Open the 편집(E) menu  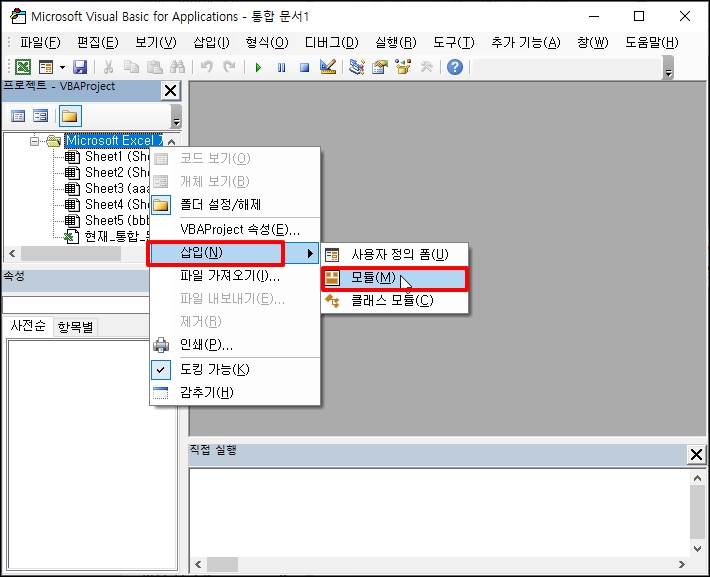pyautogui.click(x=97, y=43)
